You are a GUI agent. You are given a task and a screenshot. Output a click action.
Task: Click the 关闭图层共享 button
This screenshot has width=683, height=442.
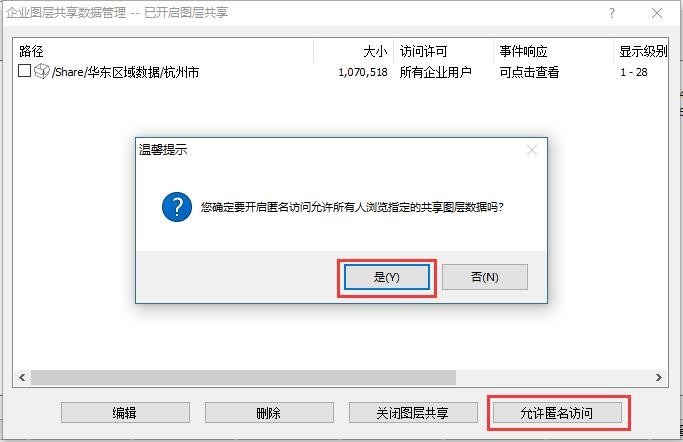click(x=413, y=413)
